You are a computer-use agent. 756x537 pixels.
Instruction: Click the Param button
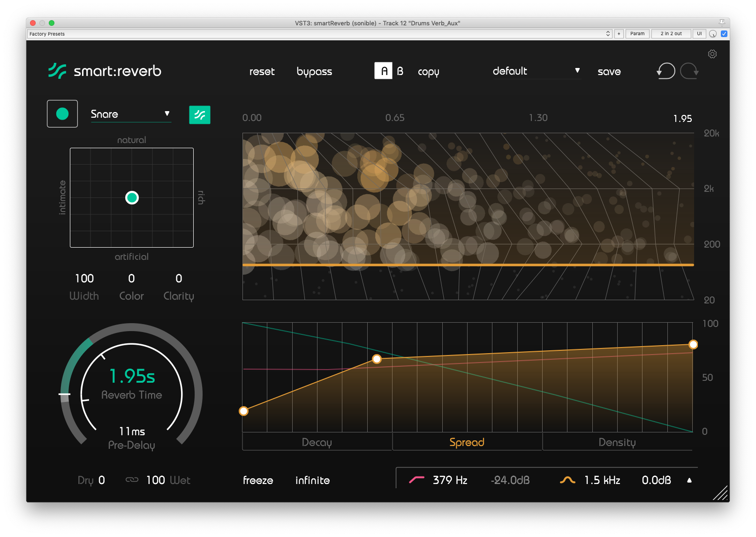[x=637, y=34]
